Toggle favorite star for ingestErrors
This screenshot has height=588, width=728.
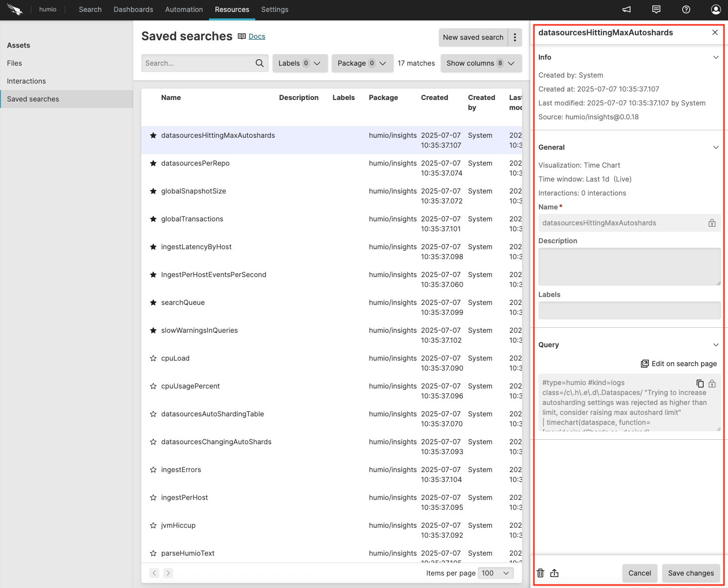153,470
